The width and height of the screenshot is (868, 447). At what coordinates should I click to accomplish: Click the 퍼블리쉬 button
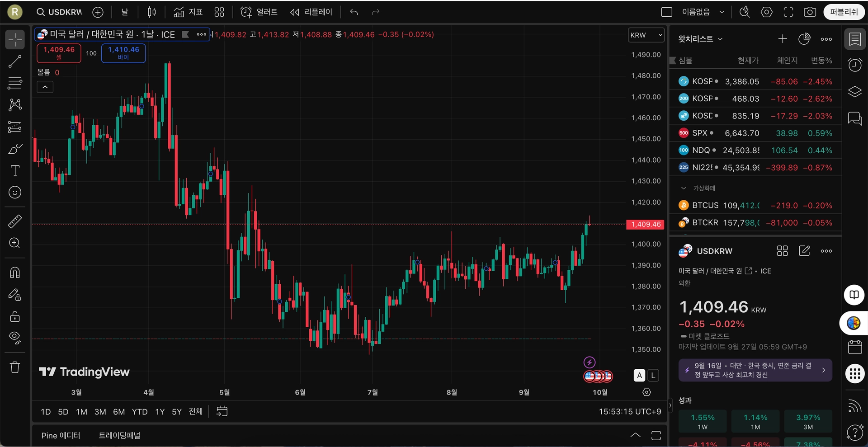[844, 12]
